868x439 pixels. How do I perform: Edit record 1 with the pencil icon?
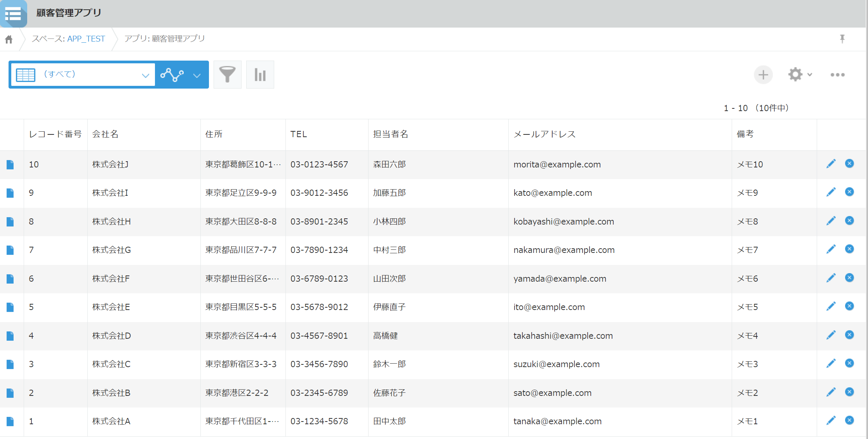(831, 420)
